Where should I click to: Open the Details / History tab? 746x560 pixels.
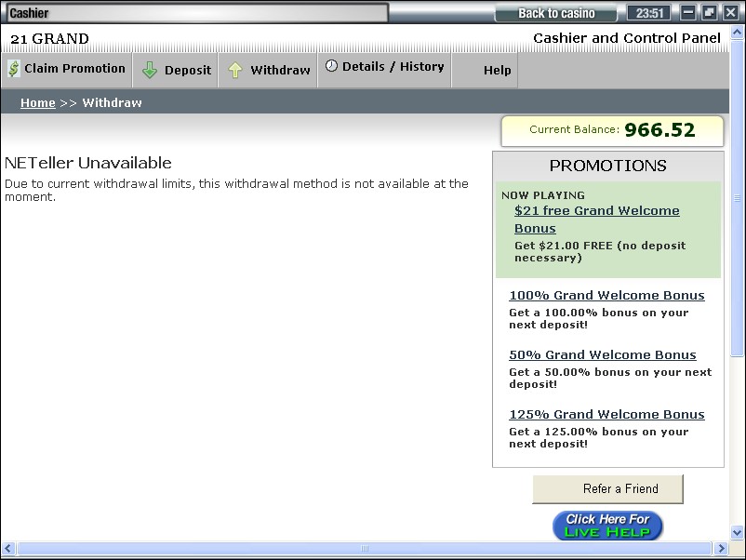click(384, 70)
